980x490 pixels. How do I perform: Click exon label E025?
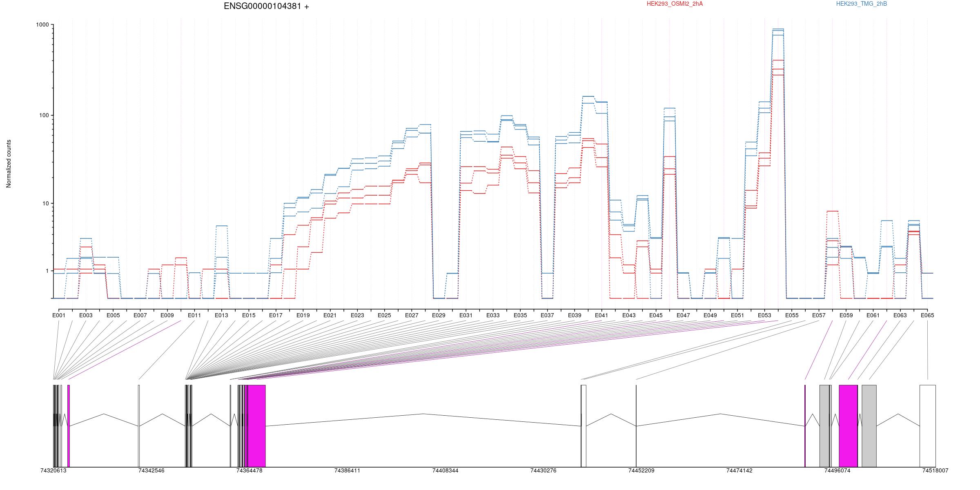tap(384, 315)
